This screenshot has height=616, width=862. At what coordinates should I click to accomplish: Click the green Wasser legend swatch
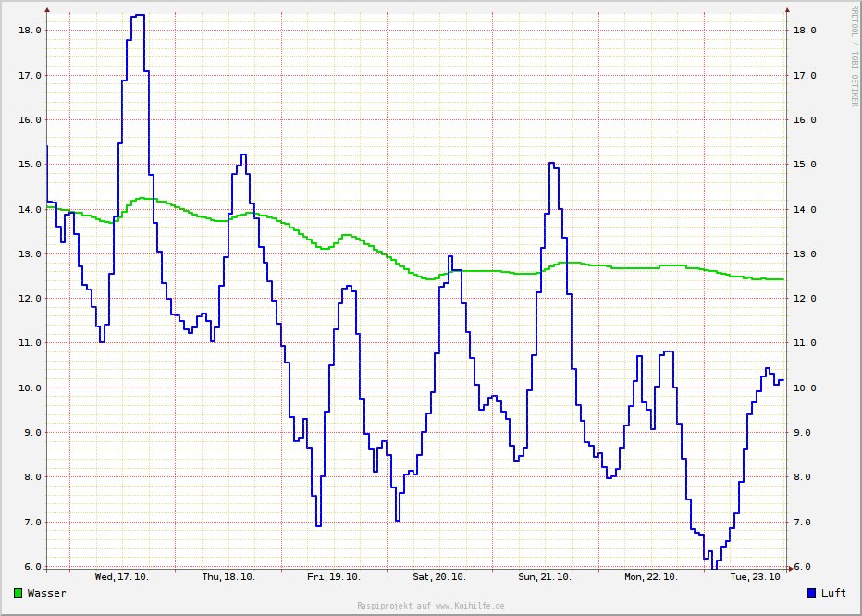click(x=18, y=593)
